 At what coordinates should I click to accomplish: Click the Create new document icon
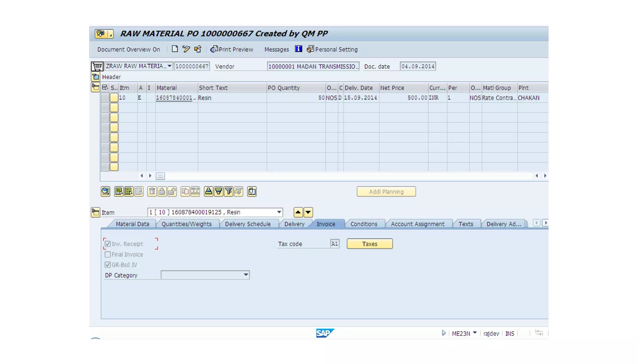pos(175,49)
